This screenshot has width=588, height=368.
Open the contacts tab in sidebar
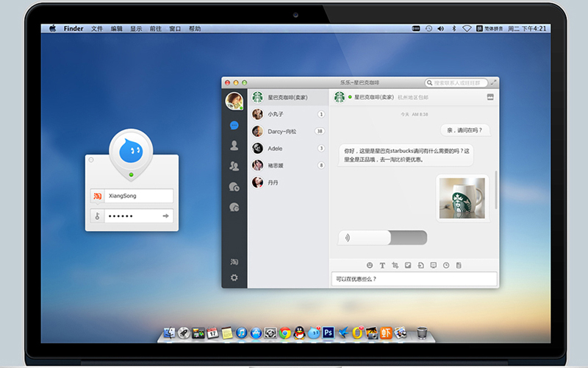click(x=234, y=146)
